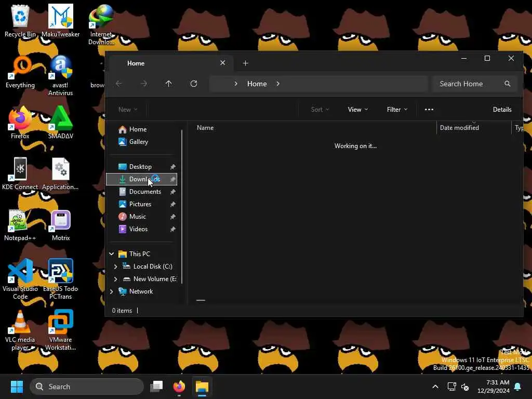Open the Windows Start menu
532x399 pixels.
coord(17,386)
